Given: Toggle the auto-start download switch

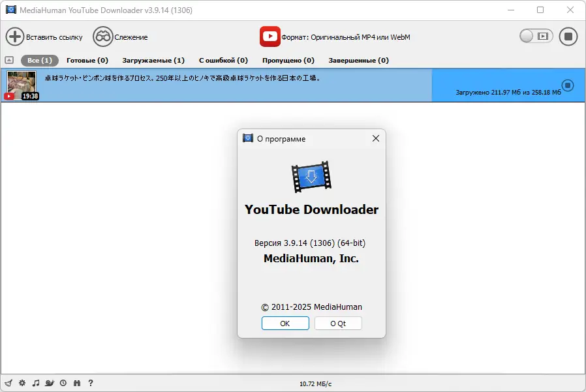Looking at the screenshot, I should 536,37.
